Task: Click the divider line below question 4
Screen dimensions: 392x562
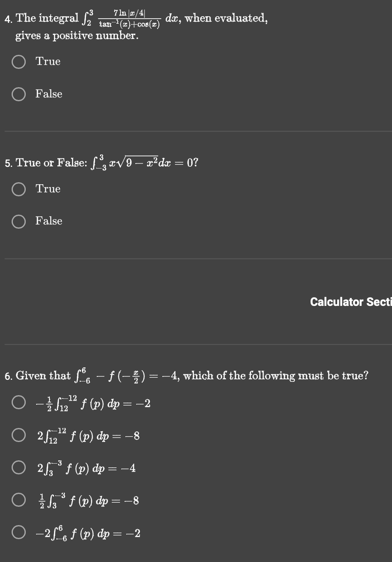Action: click(196, 130)
